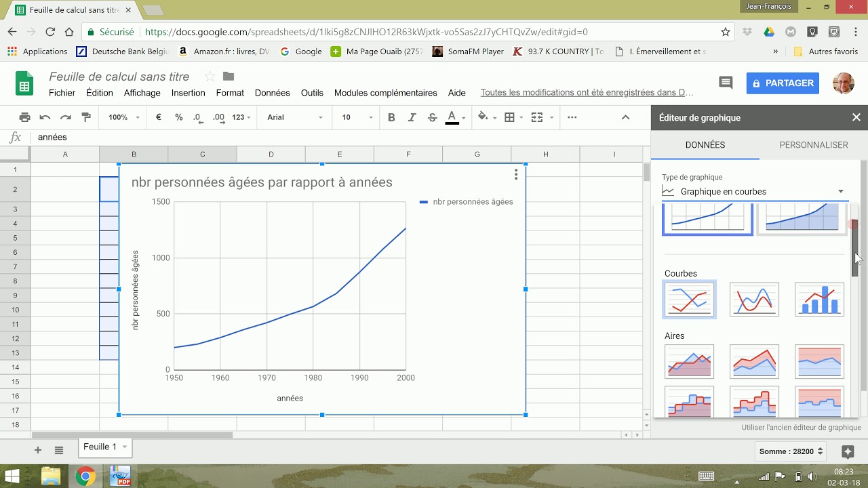Viewport: 868px width, 488px height.
Task: Close the chart editor panel
Action: coord(856,117)
